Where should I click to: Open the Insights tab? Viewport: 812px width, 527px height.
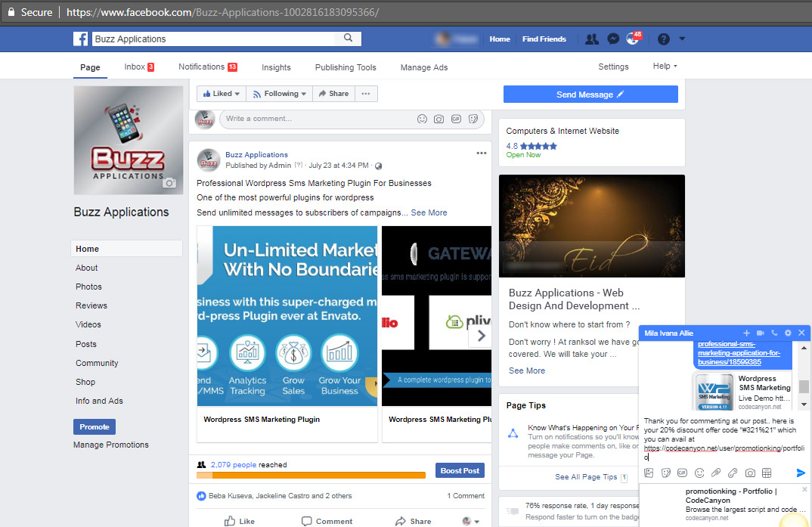276,67
